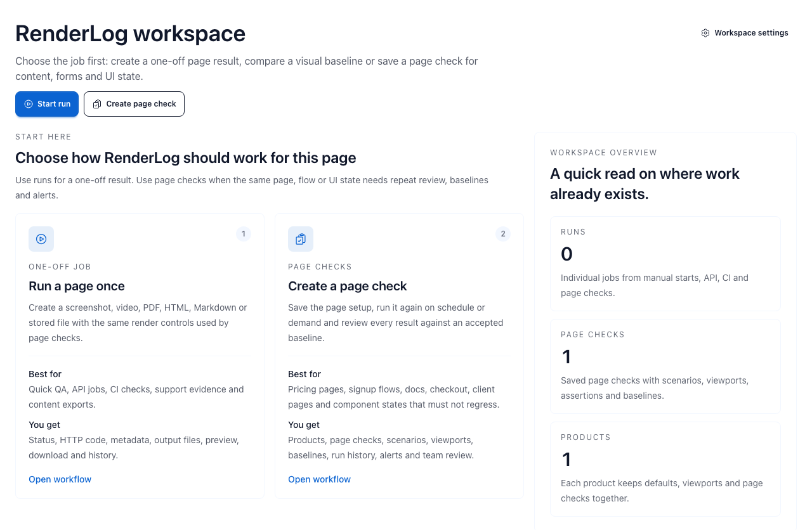812x530 pixels.
Task: Click 'Individual jobs from manual starts' description
Action: click(x=655, y=285)
